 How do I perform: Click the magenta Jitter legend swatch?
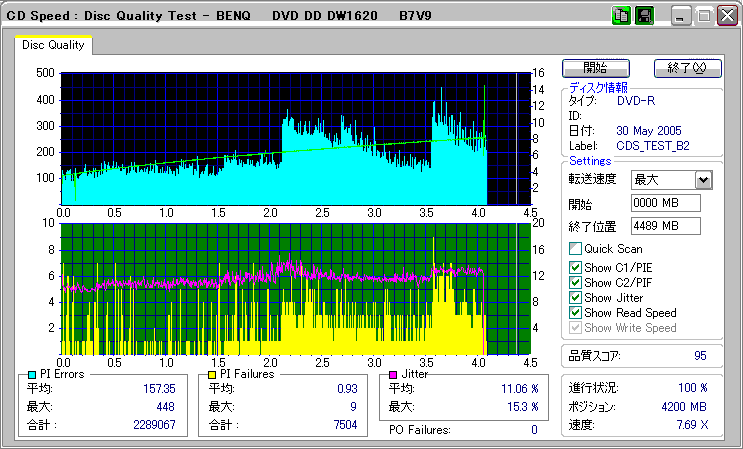(394, 374)
